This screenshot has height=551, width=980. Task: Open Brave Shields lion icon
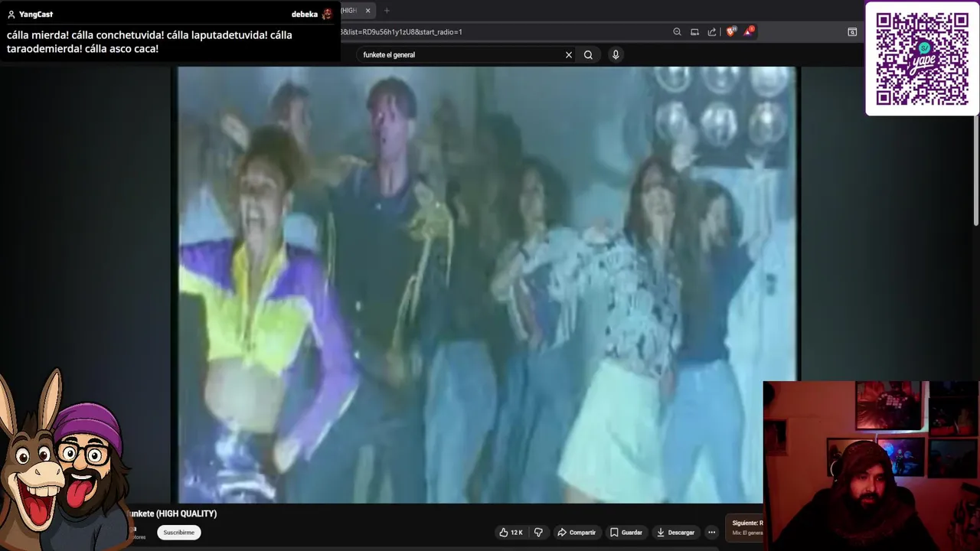730,32
